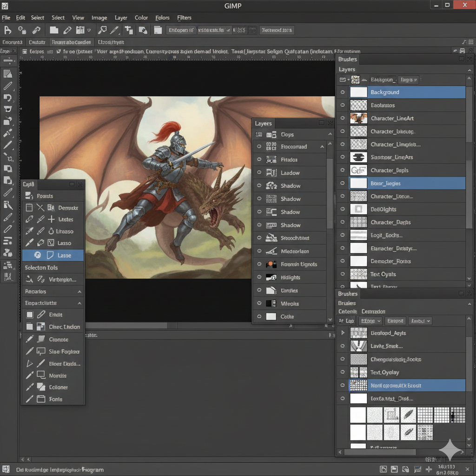The width and height of the screenshot is (476, 476).
Task: Hide the Background layer with eye icon
Action: (343, 93)
